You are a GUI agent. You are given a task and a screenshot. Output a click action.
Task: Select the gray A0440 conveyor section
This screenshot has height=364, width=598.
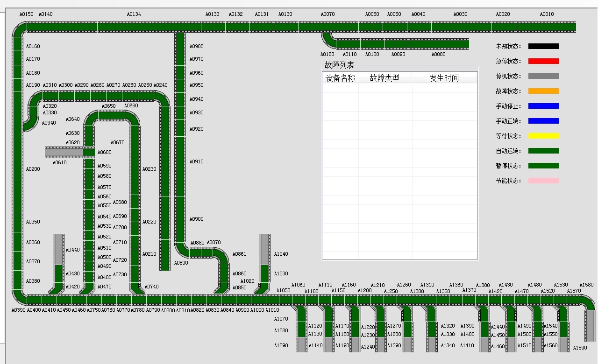(58, 249)
